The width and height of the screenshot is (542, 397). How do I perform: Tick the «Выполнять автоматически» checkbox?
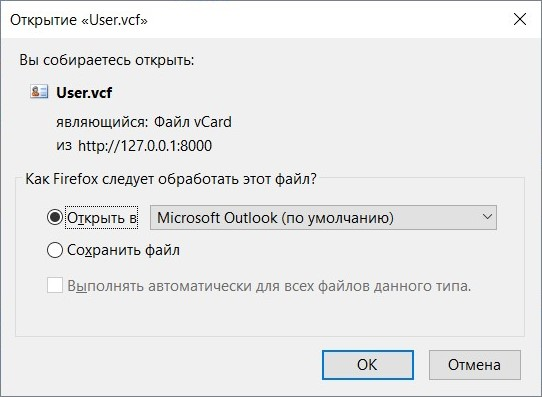(x=55, y=285)
